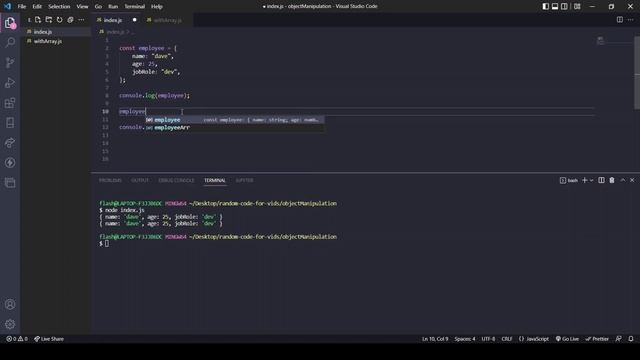Screen dimensions: 640x360
Task: Open the Run and Debug view
Action: (10, 82)
